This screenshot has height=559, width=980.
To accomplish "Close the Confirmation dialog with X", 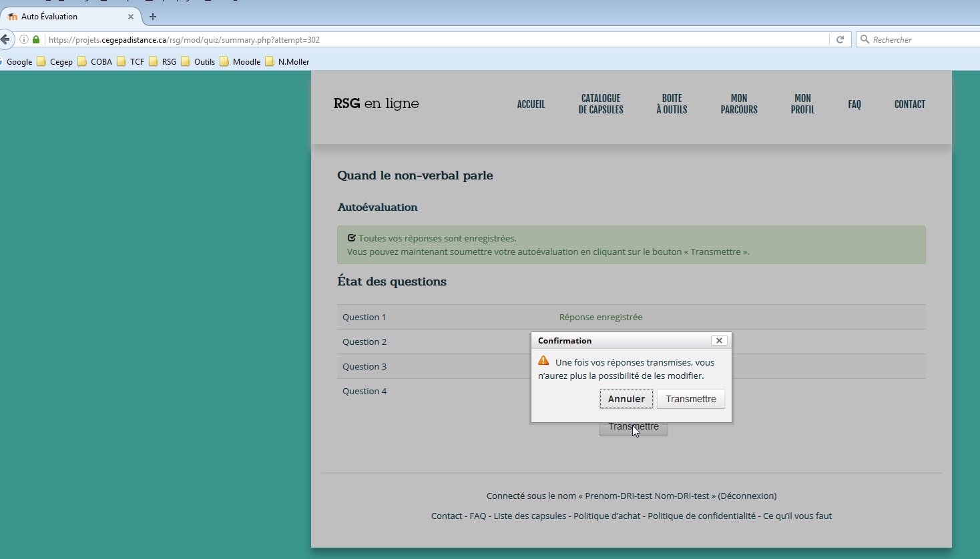I will pyautogui.click(x=719, y=340).
